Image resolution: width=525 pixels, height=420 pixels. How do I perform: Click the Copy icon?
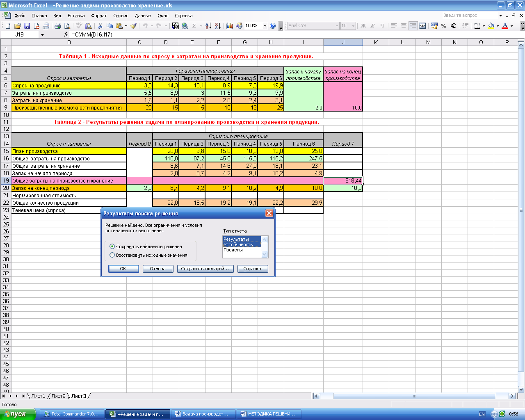[x=110, y=26]
